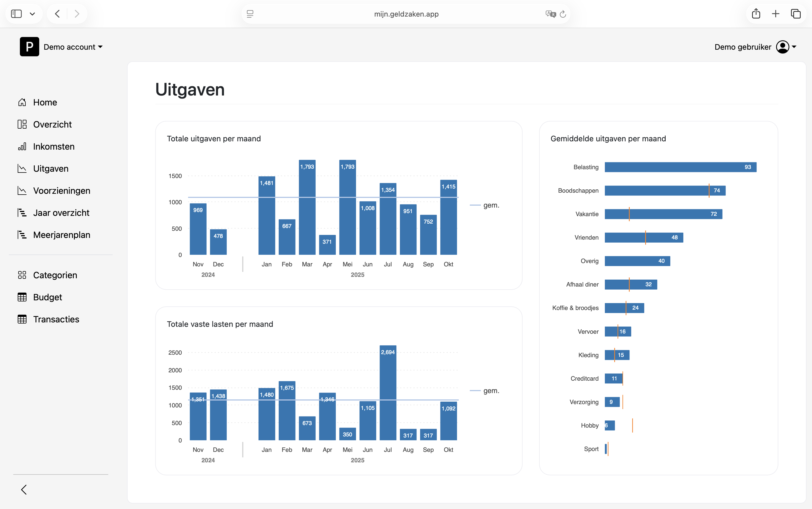Click the Categorien grid icon
Viewport: 812px width, 509px height.
coord(22,275)
